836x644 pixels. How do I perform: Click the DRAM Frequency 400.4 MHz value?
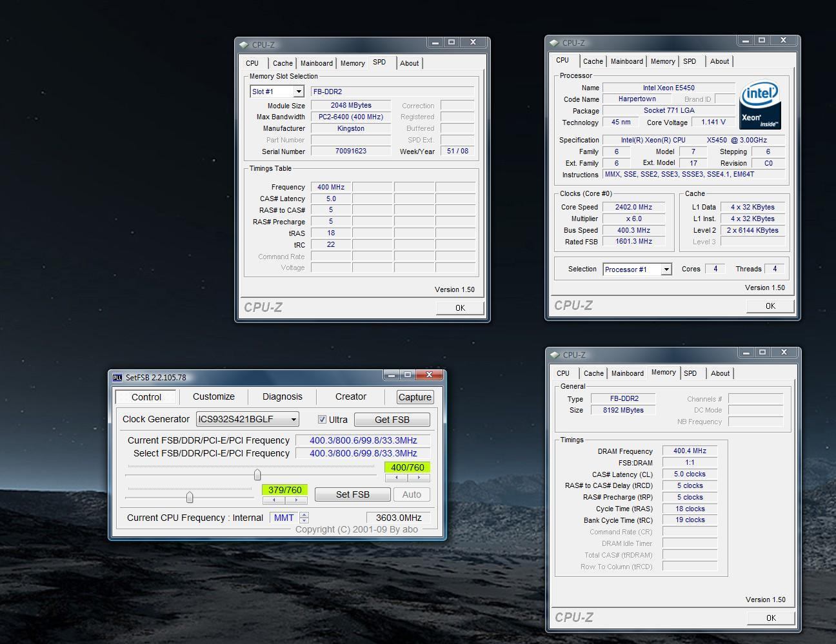coord(690,451)
